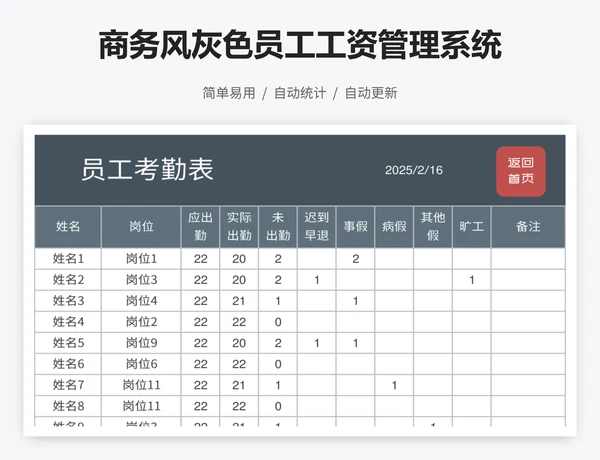Select the 岗位 column header
This screenshot has height=460, width=600.
coord(141,227)
